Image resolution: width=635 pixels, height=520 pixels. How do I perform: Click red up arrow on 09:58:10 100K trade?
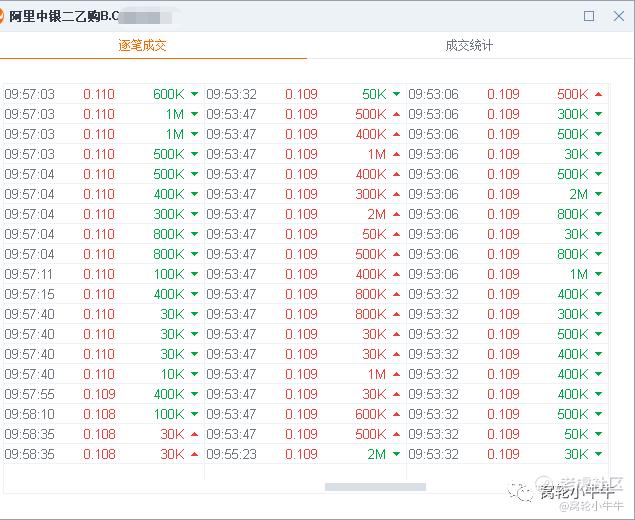point(194,415)
